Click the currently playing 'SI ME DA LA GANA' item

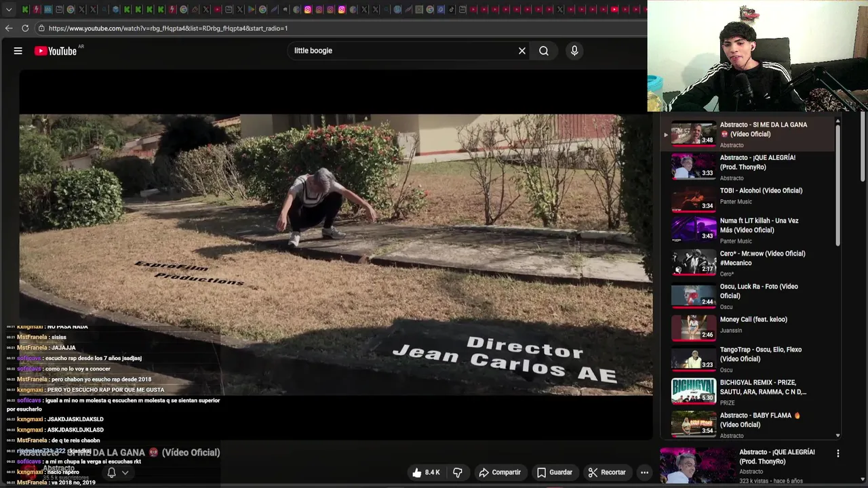tap(749, 134)
